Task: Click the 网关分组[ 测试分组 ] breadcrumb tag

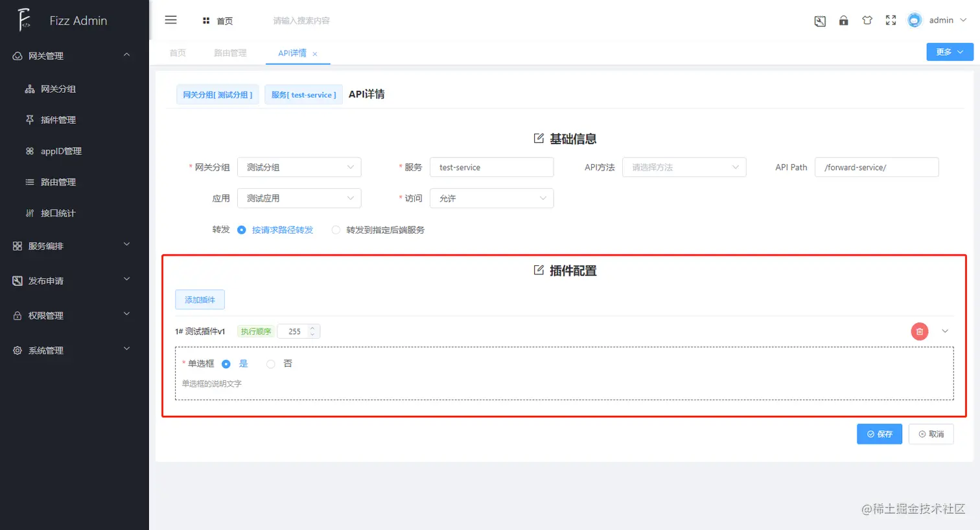Action: (x=218, y=95)
